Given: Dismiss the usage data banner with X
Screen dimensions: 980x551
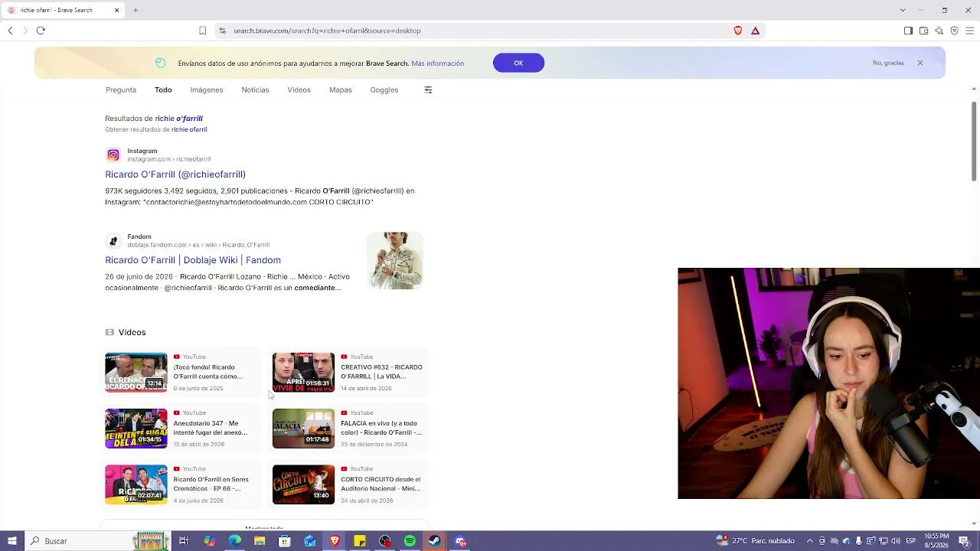Looking at the screenshot, I should coord(920,63).
